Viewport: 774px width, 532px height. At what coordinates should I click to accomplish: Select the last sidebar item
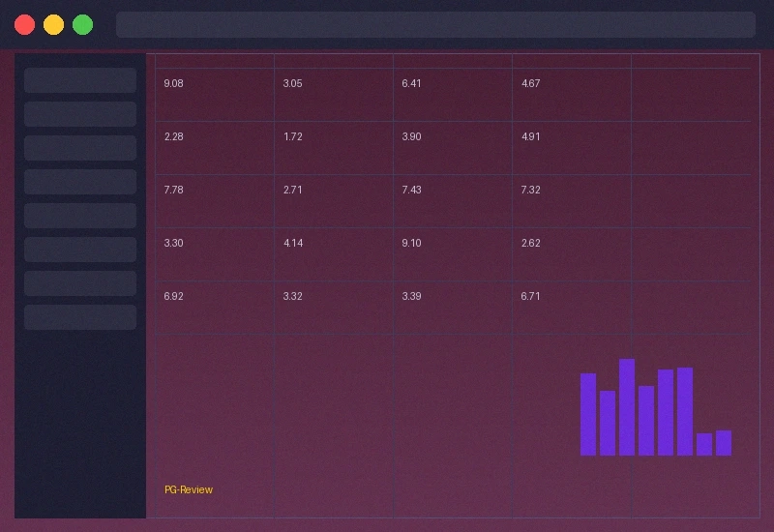80,317
